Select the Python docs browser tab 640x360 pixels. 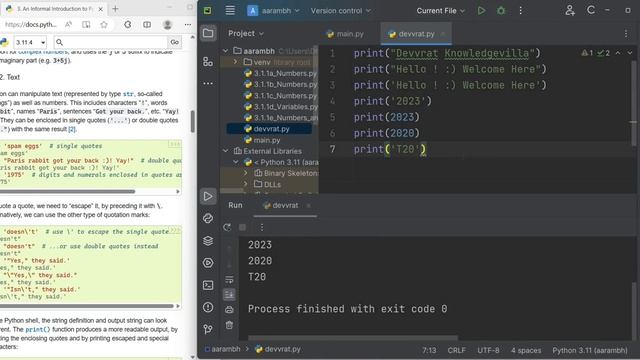pyautogui.click(x=54, y=9)
